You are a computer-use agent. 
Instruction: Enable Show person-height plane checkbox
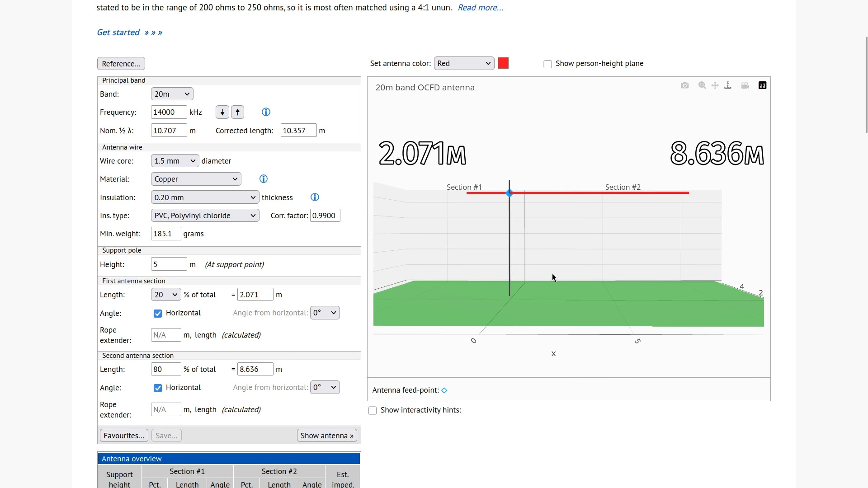tap(547, 64)
